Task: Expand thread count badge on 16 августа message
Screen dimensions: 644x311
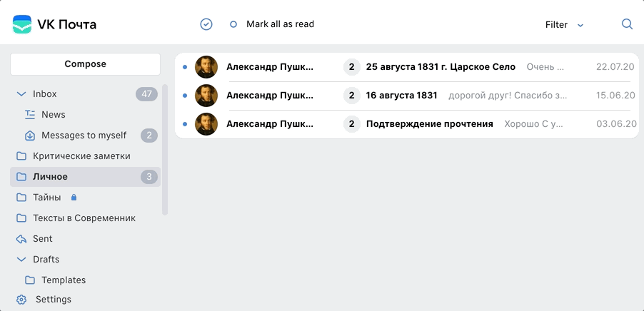Action: [351, 96]
